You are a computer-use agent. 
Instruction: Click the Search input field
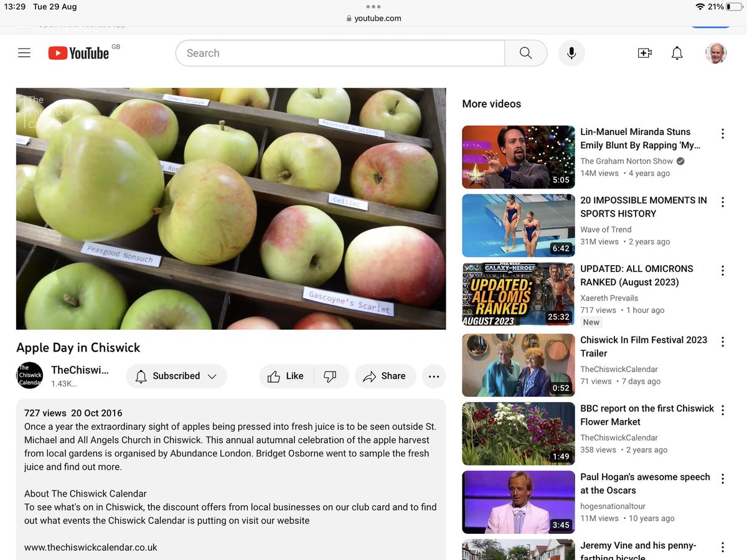point(340,53)
